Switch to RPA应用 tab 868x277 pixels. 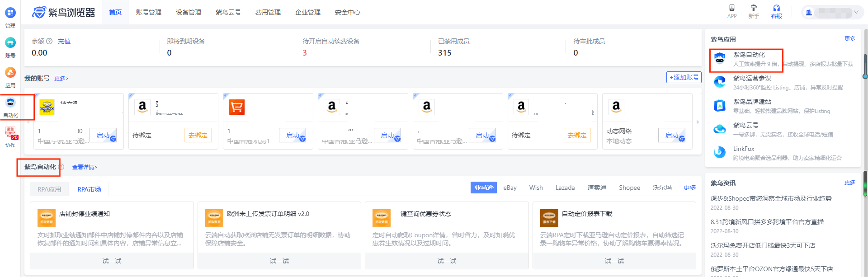[49, 189]
